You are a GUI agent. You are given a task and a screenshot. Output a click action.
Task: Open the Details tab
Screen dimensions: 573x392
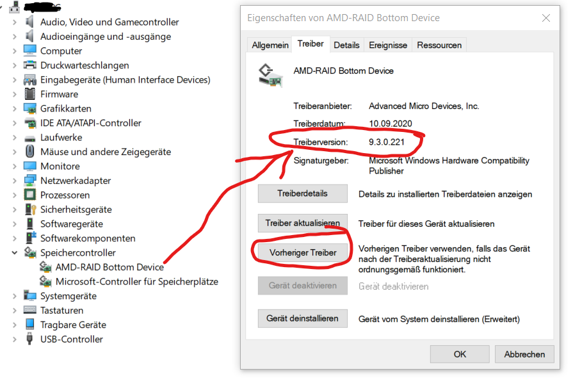[x=346, y=45]
